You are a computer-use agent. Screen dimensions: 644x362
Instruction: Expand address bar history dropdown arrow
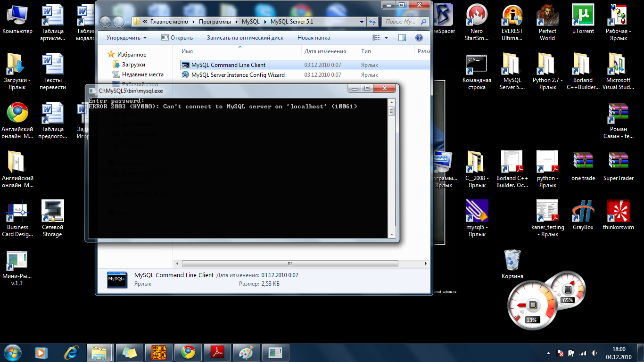(362, 22)
